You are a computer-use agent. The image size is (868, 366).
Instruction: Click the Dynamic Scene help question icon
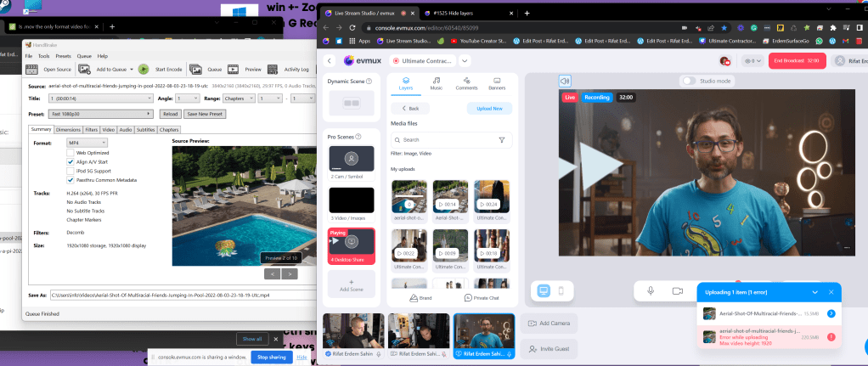click(369, 81)
